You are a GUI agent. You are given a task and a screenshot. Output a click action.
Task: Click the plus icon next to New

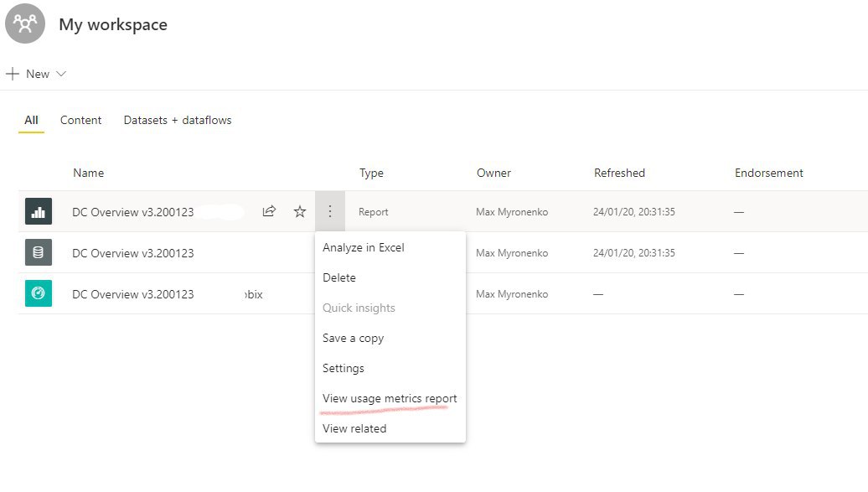coord(13,74)
